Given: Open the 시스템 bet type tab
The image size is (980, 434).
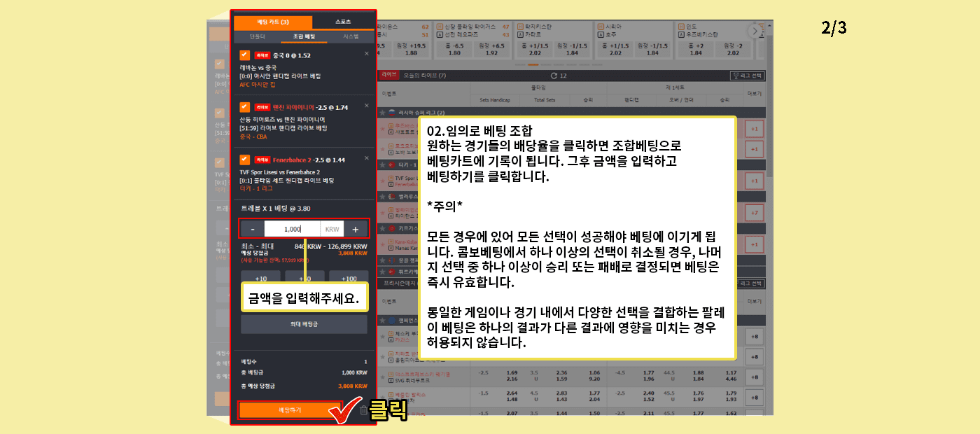Looking at the screenshot, I should pos(351,36).
